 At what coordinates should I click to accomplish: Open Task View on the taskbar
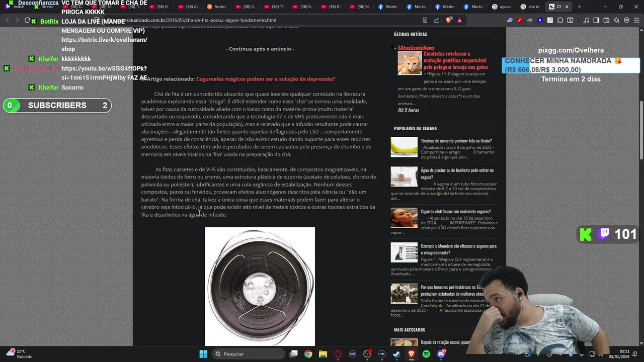point(294,354)
